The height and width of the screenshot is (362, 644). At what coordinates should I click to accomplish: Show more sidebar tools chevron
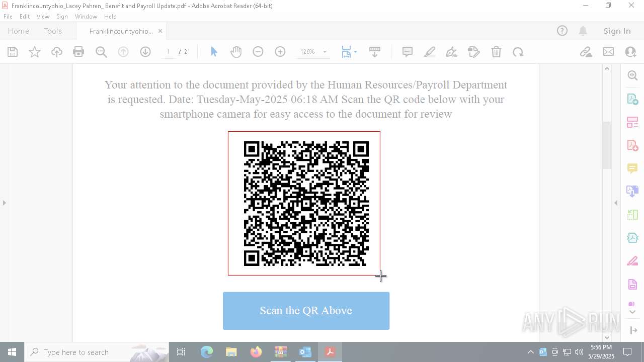632,312
